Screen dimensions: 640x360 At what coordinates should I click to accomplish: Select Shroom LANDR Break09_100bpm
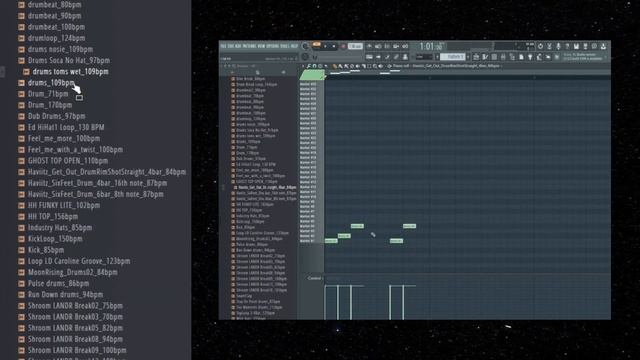coord(77,350)
